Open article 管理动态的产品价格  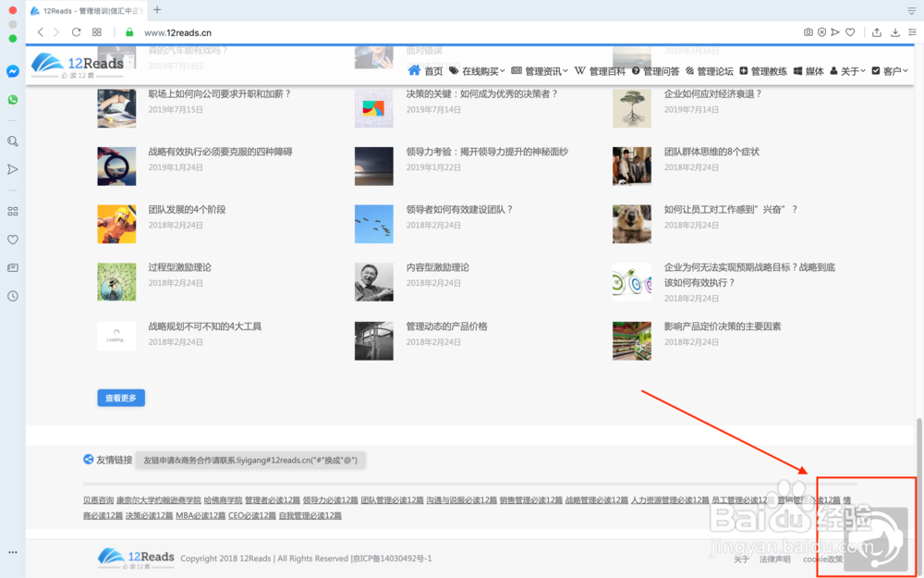(446, 326)
